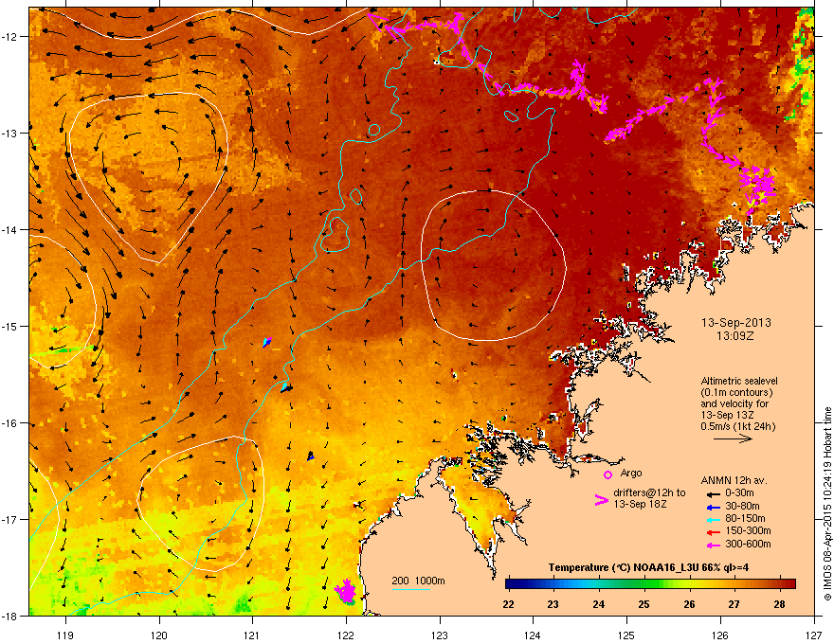Screen dimensions: 834x644
Task: Click the 0.5m/s velocity reference arrow
Action: [733, 438]
